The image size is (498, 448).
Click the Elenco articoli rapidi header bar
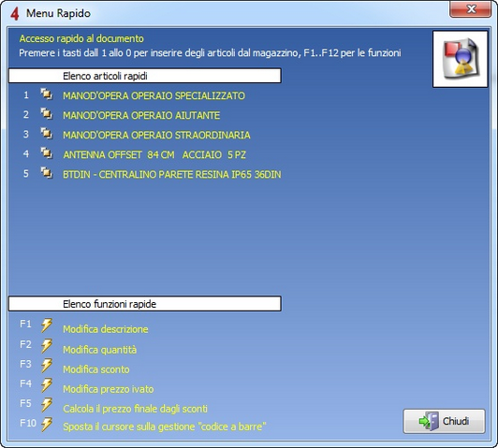pos(145,76)
